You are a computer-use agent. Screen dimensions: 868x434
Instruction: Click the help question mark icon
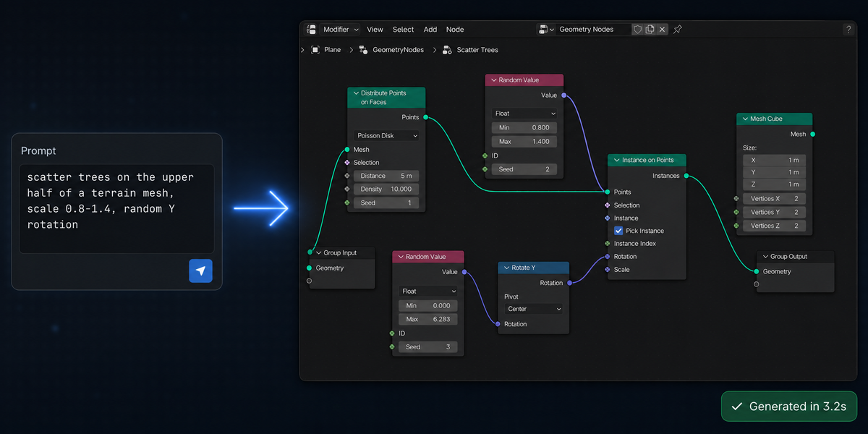coord(848,30)
